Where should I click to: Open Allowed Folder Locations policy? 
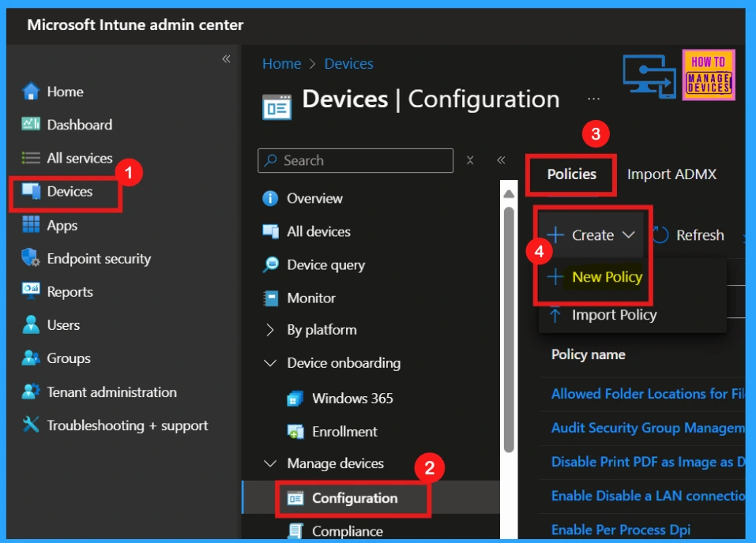click(648, 394)
